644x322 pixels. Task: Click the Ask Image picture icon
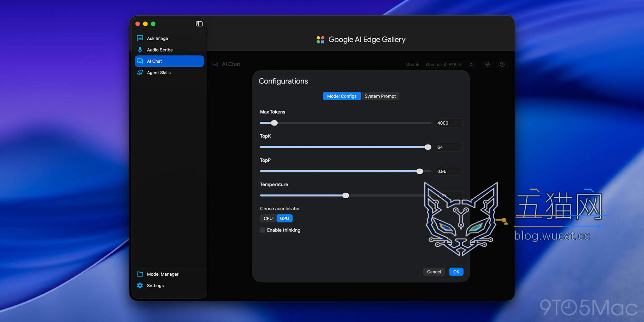[x=140, y=38]
